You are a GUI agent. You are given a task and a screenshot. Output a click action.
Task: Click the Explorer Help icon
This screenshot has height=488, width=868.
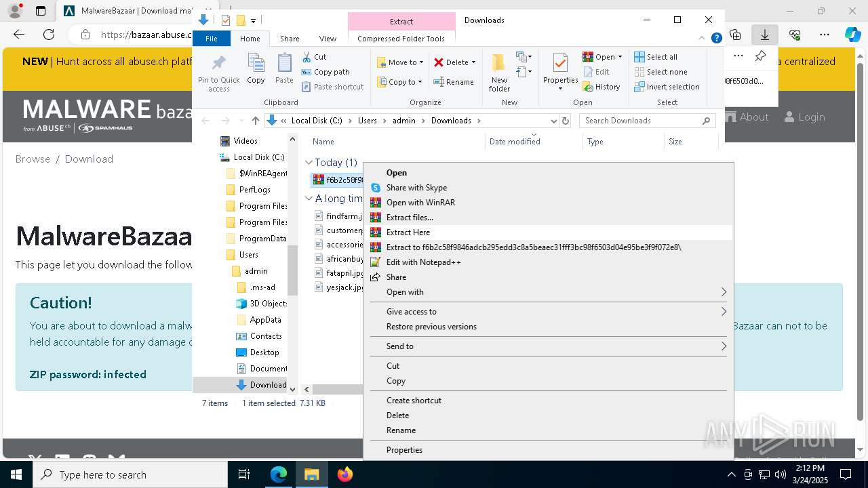click(x=716, y=39)
